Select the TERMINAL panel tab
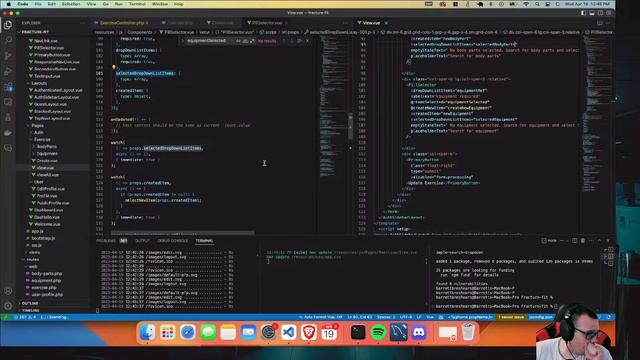The width and height of the screenshot is (640, 360). pyautogui.click(x=204, y=241)
